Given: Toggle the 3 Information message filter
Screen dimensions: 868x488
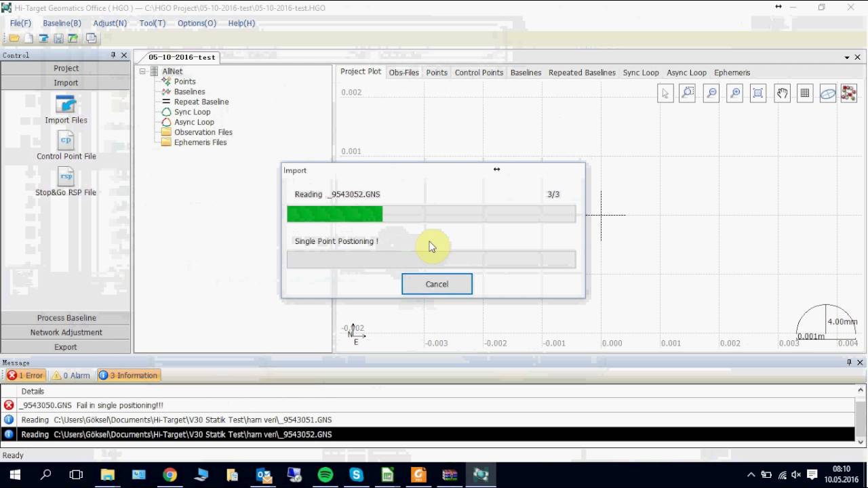Looking at the screenshot, I should pos(128,375).
